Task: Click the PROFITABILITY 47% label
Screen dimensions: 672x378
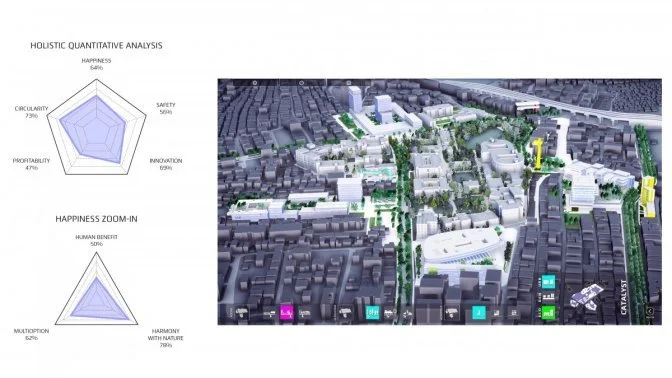Action: pyautogui.click(x=31, y=164)
